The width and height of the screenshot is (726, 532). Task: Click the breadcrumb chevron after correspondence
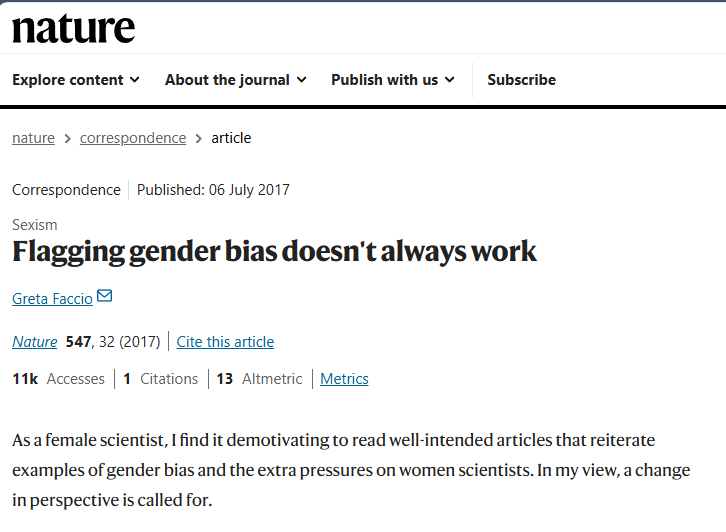coord(199,138)
